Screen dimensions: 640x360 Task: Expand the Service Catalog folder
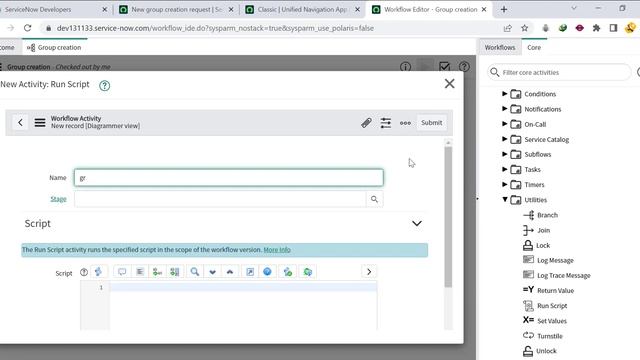[504, 139]
